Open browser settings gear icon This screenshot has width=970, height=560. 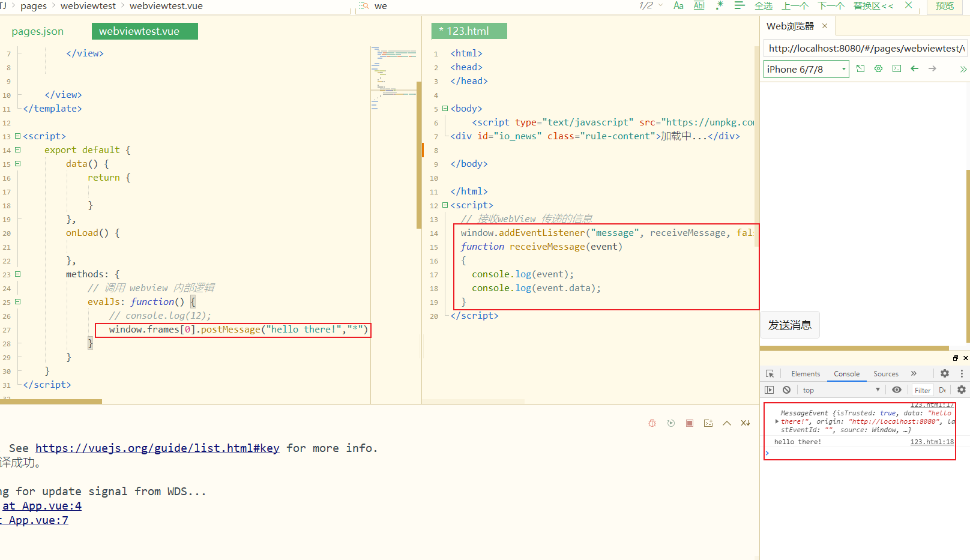tap(878, 68)
